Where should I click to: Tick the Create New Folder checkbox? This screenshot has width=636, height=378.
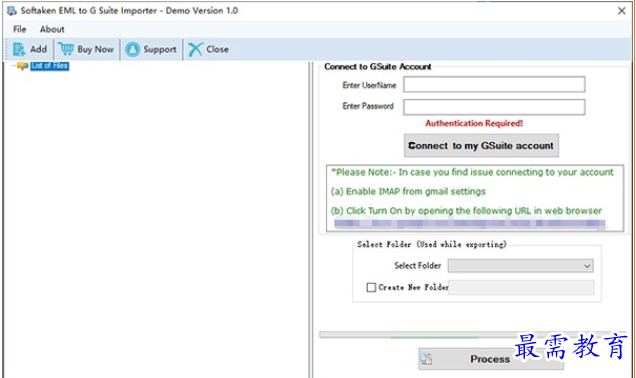tap(371, 288)
